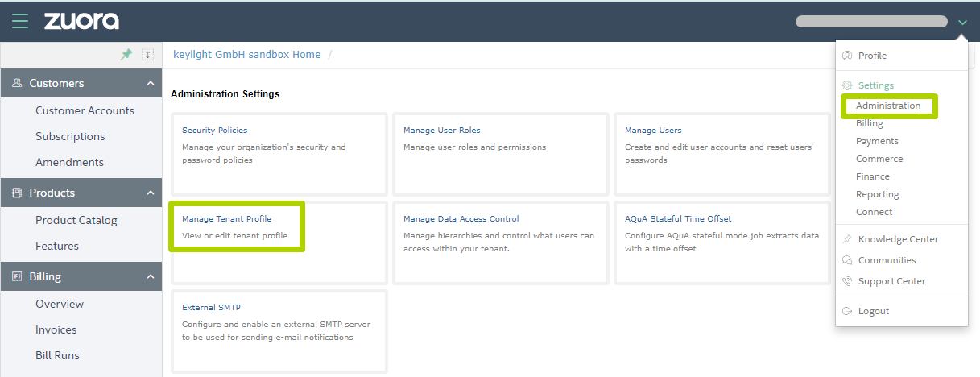Click the Billing section icon in sidebar

click(x=18, y=276)
